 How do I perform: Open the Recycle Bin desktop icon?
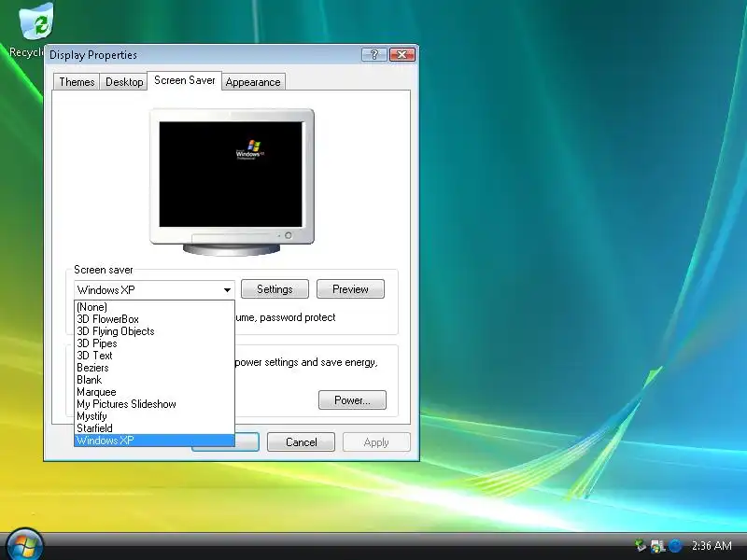point(35,31)
